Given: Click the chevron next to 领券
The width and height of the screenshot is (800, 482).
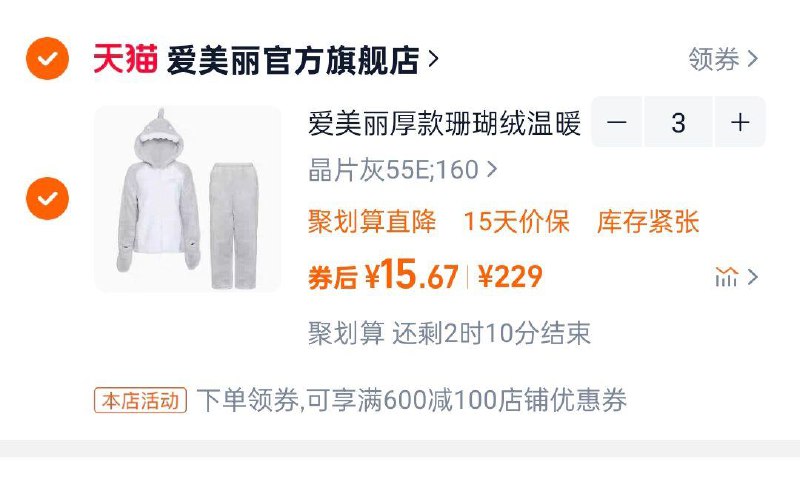Looking at the screenshot, I should point(753,59).
